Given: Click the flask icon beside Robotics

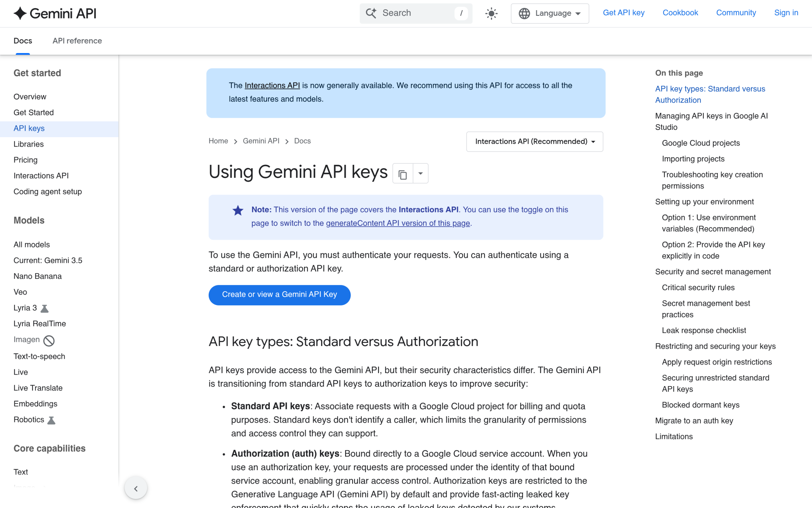Looking at the screenshot, I should 51,420.
